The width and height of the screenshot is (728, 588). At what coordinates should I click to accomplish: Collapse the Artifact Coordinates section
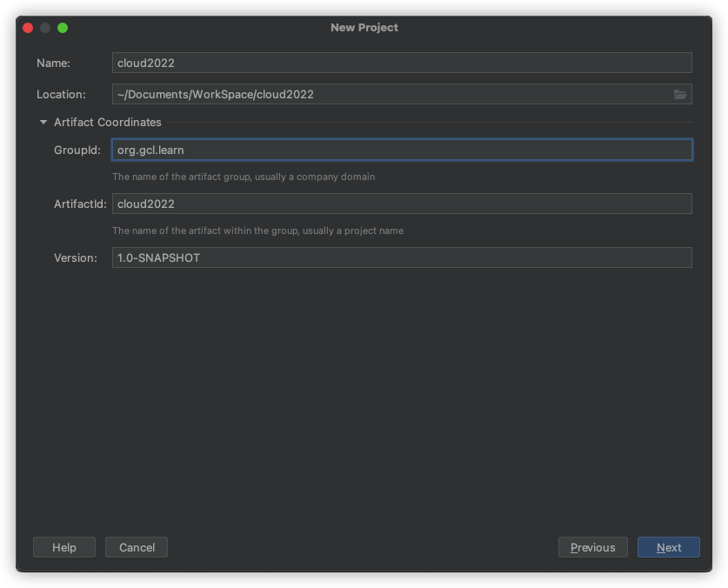tap(43, 122)
